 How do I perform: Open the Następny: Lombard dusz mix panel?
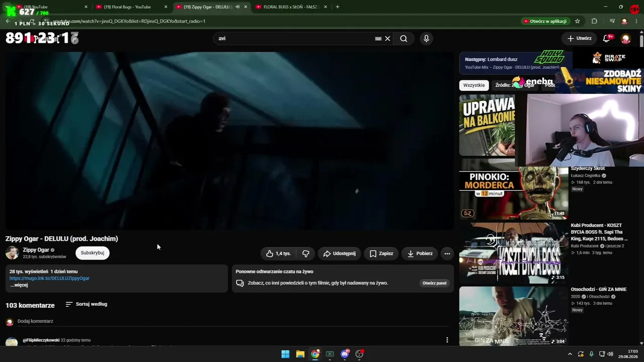512,63
